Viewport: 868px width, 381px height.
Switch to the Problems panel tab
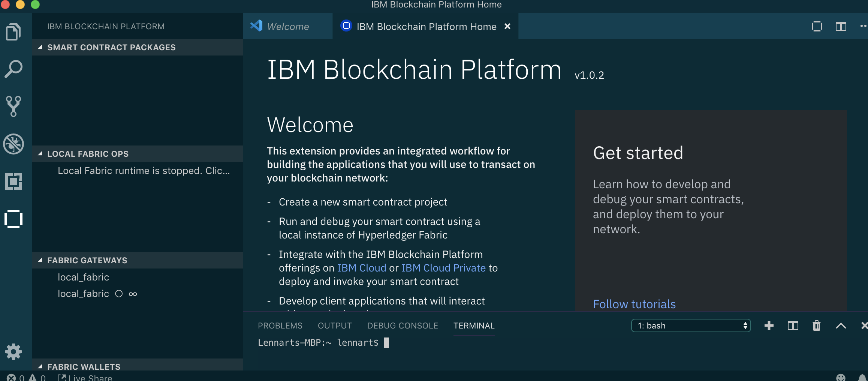[280, 325]
